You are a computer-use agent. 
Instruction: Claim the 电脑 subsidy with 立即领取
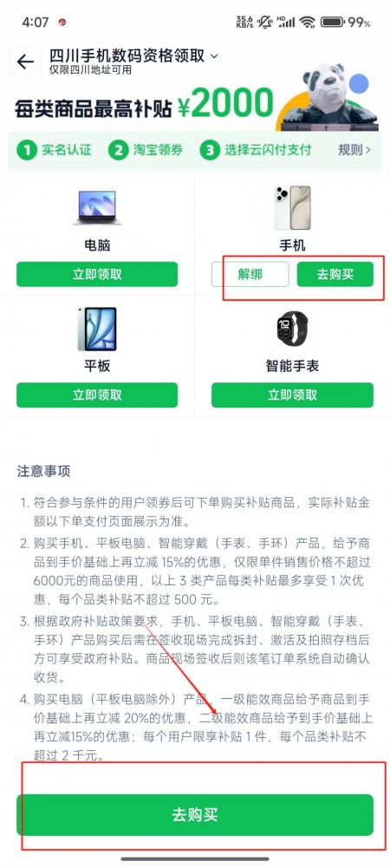point(97,275)
